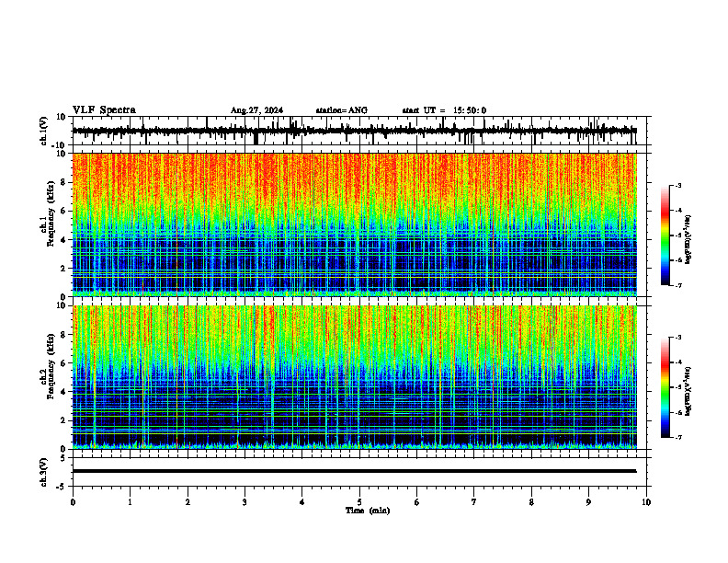Click the ch.1 voltage waveform trace
728x563 pixels.
[354, 131]
